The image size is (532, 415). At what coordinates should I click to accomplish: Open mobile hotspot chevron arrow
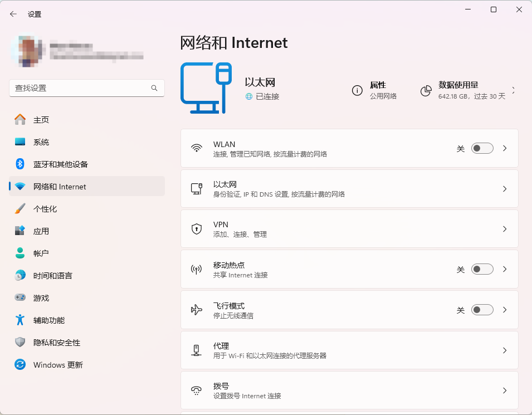click(x=505, y=269)
